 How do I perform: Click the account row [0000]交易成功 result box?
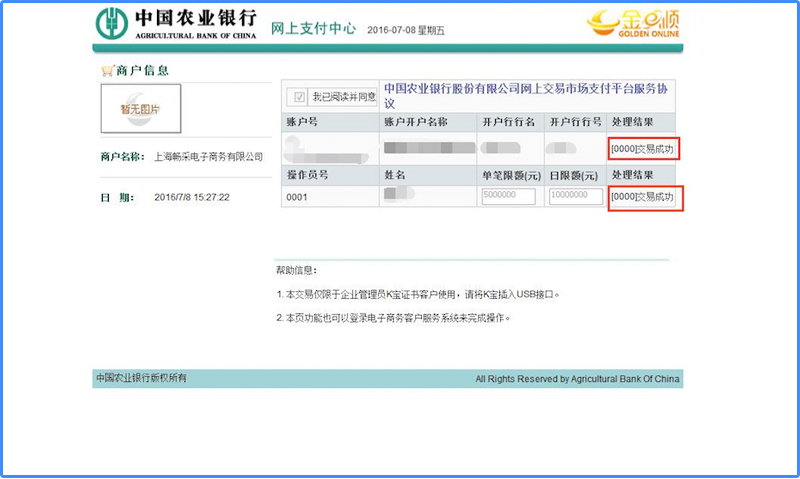[x=643, y=149]
